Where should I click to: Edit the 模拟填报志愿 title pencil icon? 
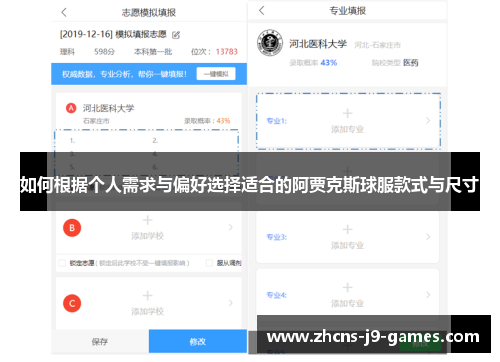pos(176,35)
